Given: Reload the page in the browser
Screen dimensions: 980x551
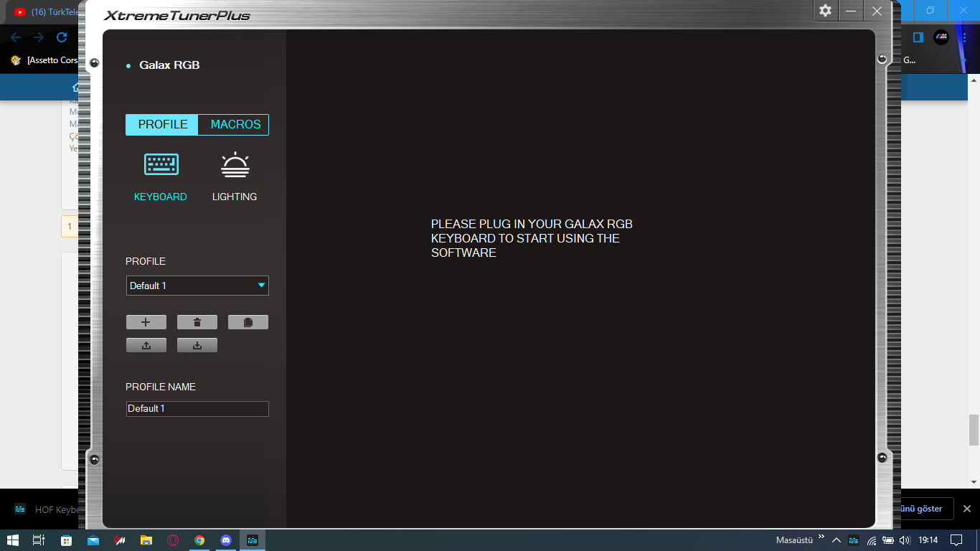Looking at the screenshot, I should [62, 37].
